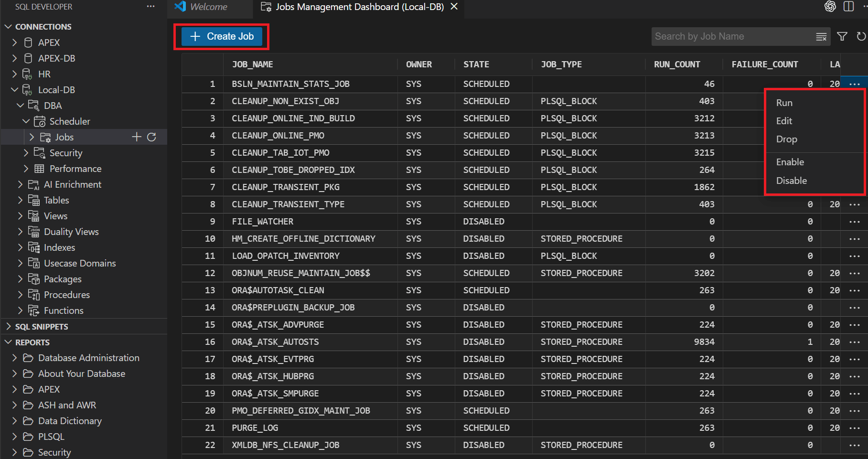Open SQL Developer panel more actions
Screen dimensions: 868x459
click(151, 7)
